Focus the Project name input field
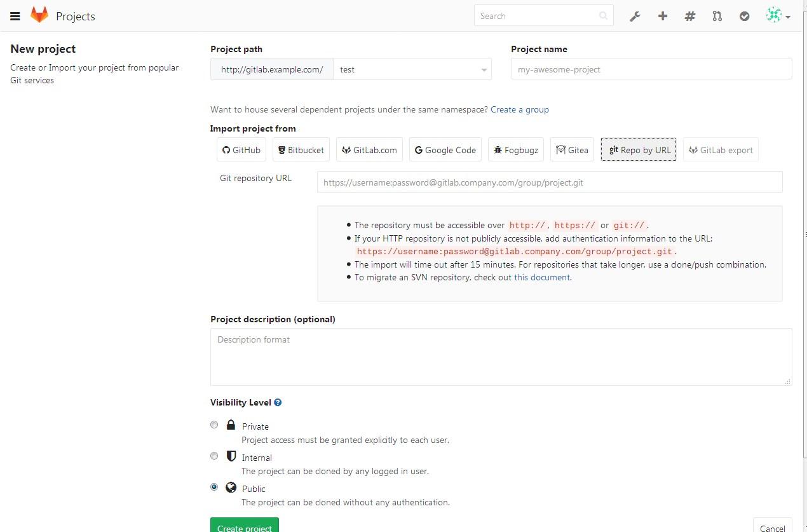 coord(651,69)
